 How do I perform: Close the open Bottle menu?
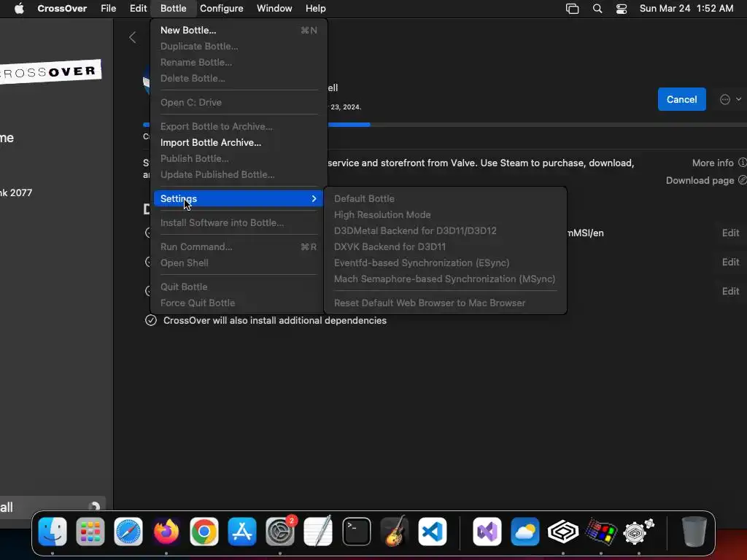click(x=174, y=8)
